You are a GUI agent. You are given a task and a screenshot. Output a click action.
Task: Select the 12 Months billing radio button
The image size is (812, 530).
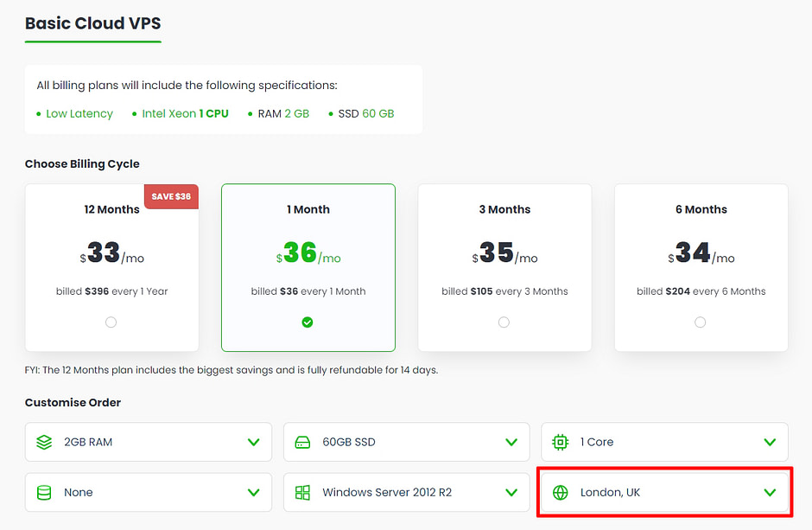[111, 322]
